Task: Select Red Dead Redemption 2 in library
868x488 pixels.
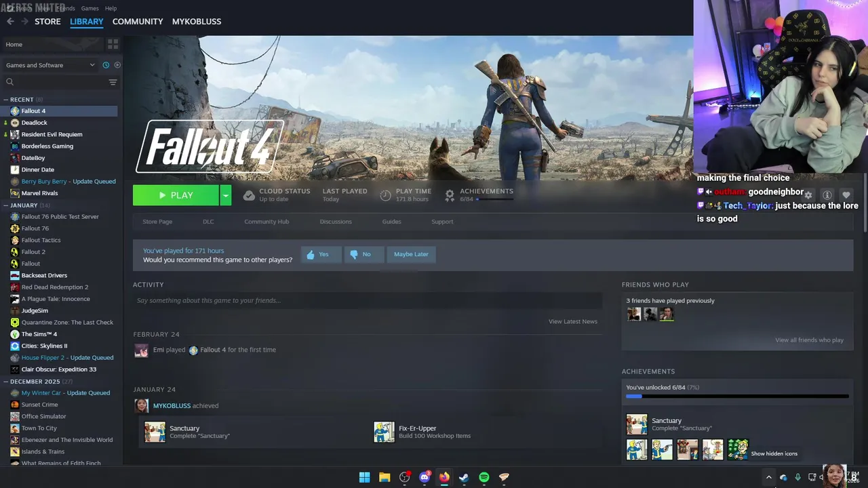Action: click(x=54, y=287)
